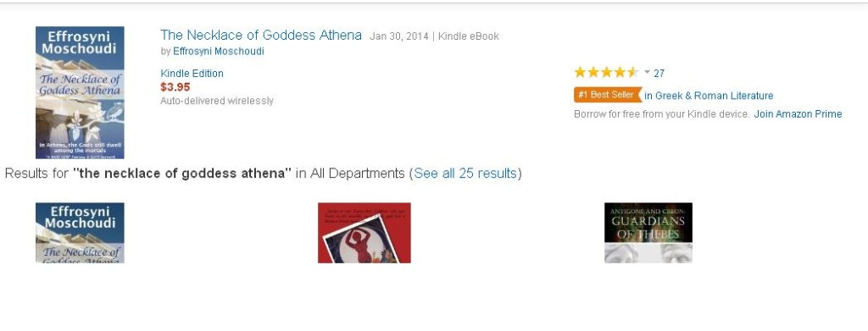
Task: Click the orange #1 Best Seller badge
Action: 607,95
